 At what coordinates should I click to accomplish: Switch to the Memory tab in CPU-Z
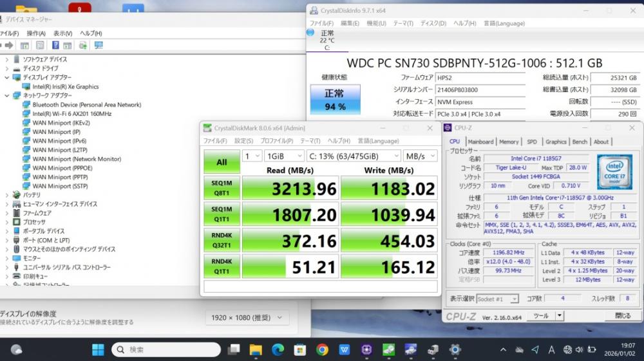[x=509, y=142]
